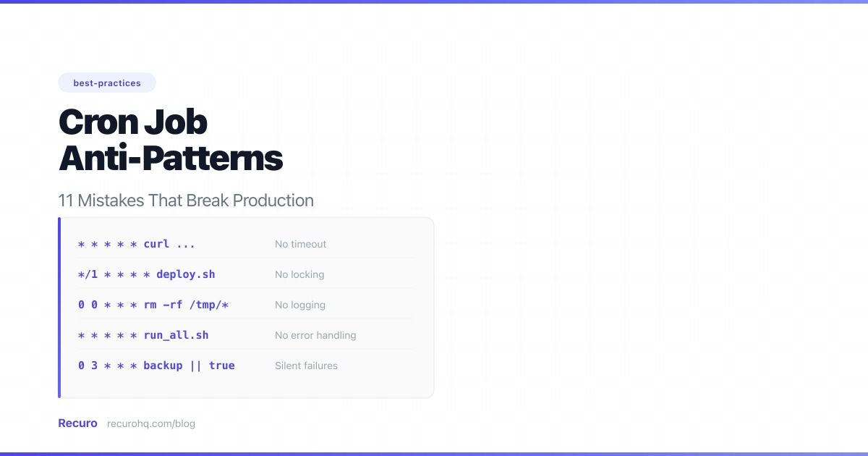Expand the cron anti-patterns card
The height and width of the screenshot is (456, 868).
[246, 307]
